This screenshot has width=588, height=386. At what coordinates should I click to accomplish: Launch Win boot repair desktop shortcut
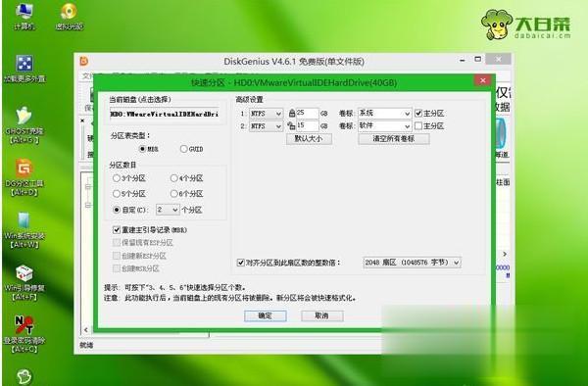24,282
